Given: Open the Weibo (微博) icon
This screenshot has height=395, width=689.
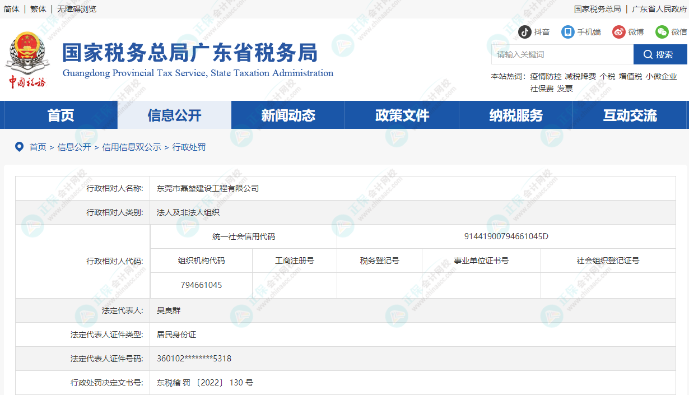Looking at the screenshot, I should pyautogui.click(x=619, y=32).
